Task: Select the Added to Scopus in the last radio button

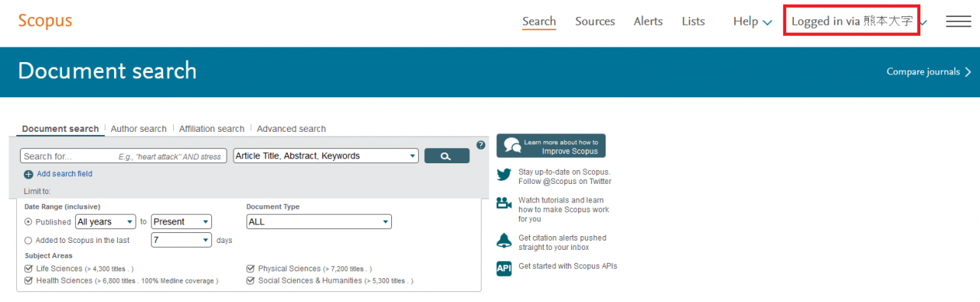Action: pos(28,240)
